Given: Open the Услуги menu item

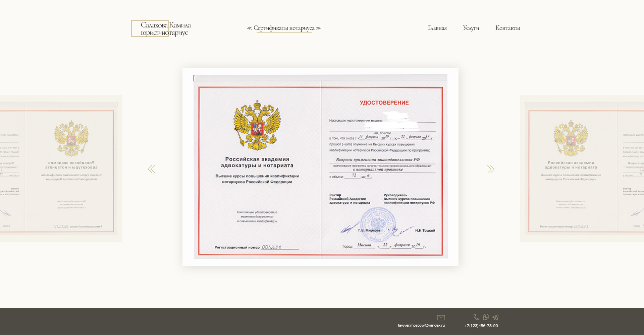Looking at the screenshot, I should [x=471, y=28].
